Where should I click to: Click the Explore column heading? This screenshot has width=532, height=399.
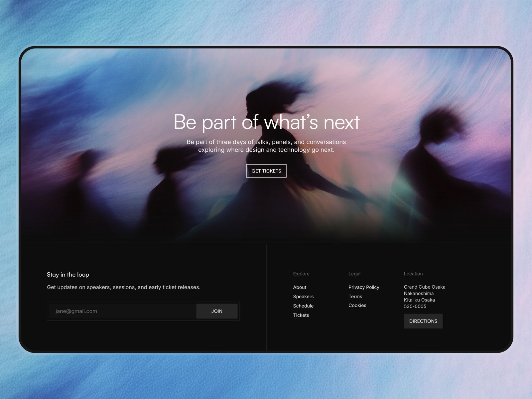pyautogui.click(x=301, y=274)
